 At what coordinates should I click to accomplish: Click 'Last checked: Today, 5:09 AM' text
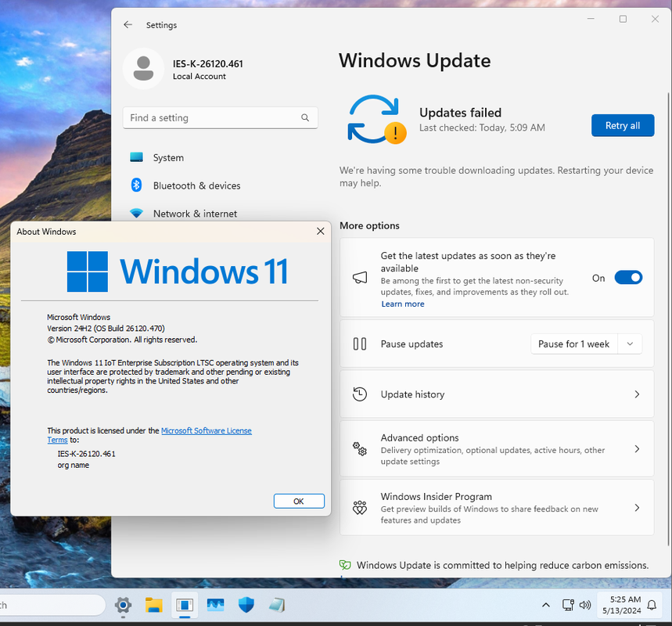pyautogui.click(x=482, y=128)
